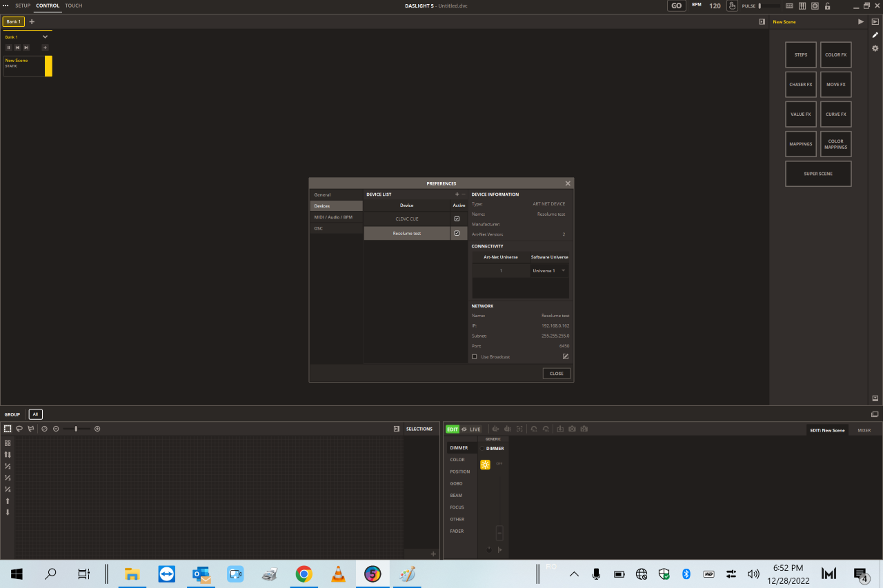Click the pencil edit icon on right sidebar
This screenshot has width=883, height=588.
(x=875, y=35)
